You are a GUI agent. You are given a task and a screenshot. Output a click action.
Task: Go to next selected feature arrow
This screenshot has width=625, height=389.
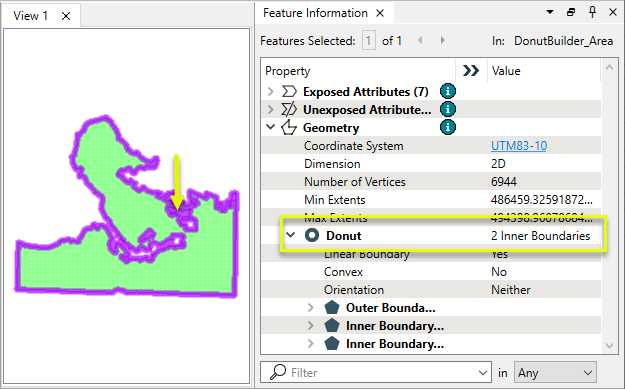442,40
